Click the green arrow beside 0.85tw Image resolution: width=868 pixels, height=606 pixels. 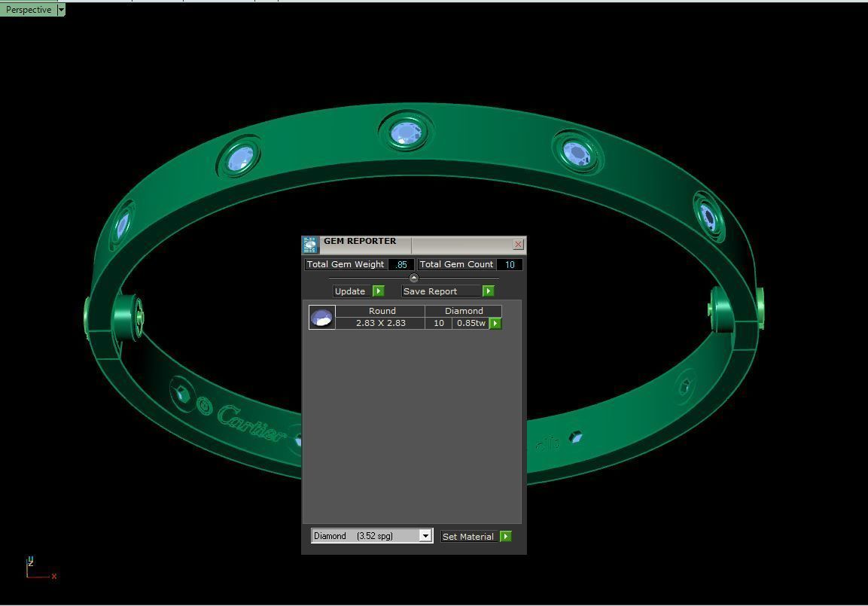[x=495, y=323]
